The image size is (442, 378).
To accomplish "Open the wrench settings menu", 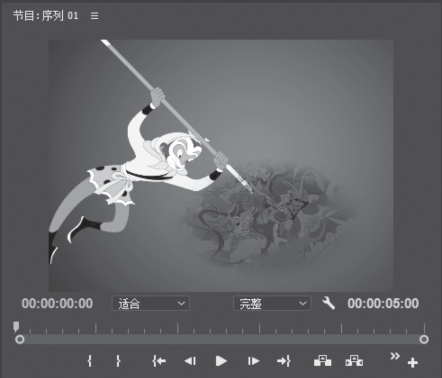I will coord(328,303).
